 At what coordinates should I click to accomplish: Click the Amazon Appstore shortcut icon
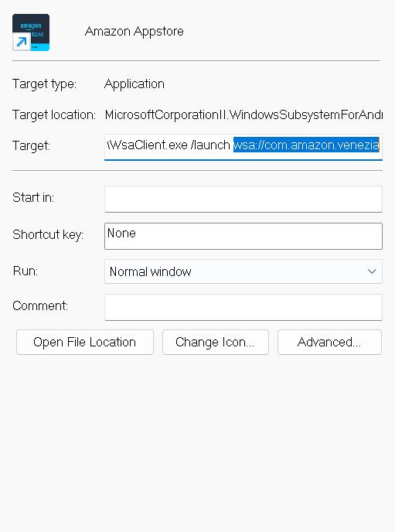31,32
